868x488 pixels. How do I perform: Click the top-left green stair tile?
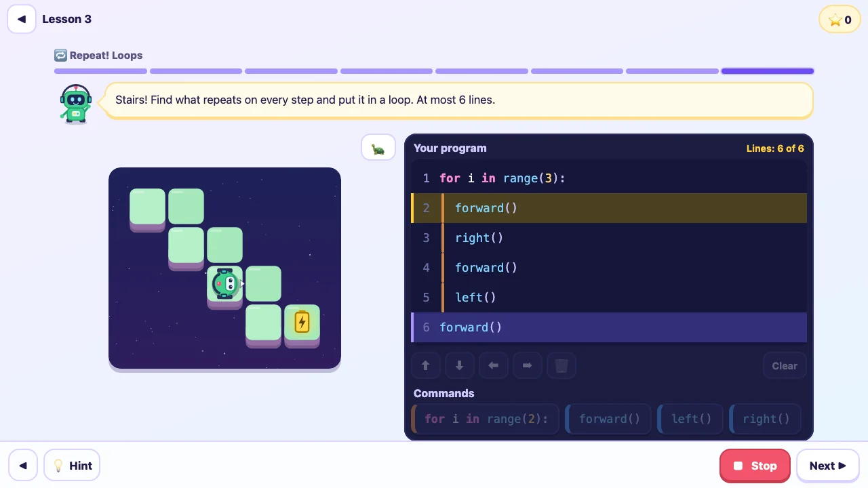point(147,208)
